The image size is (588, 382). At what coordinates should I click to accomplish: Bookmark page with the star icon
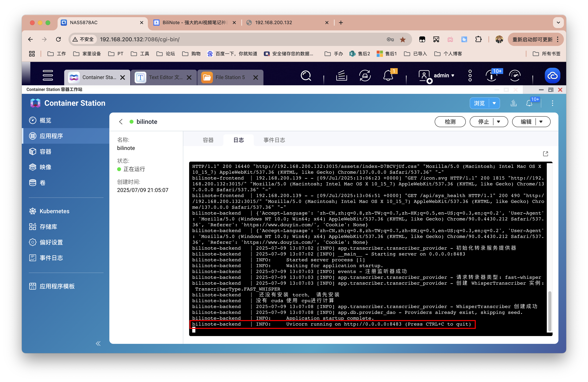click(x=403, y=39)
